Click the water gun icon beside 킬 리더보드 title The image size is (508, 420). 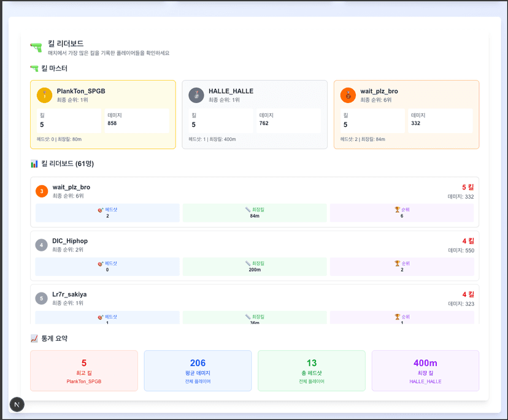click(x=36, y=47)
